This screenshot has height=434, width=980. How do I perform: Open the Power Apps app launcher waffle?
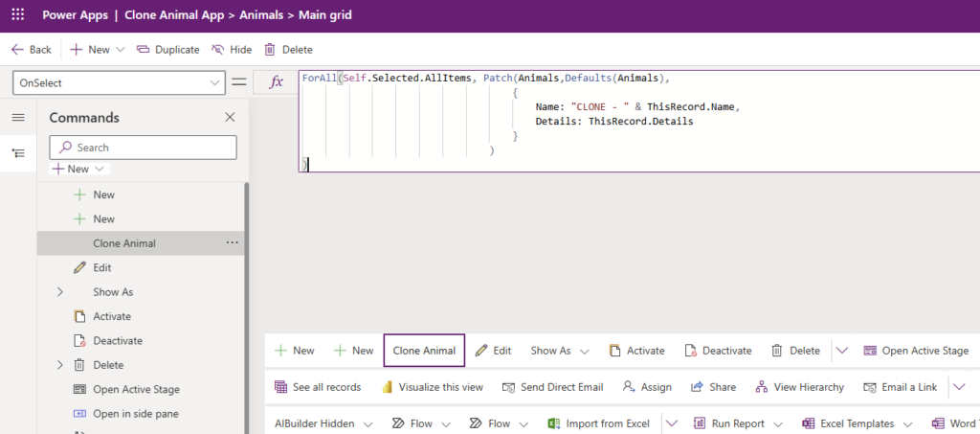[x=17, y=14]
